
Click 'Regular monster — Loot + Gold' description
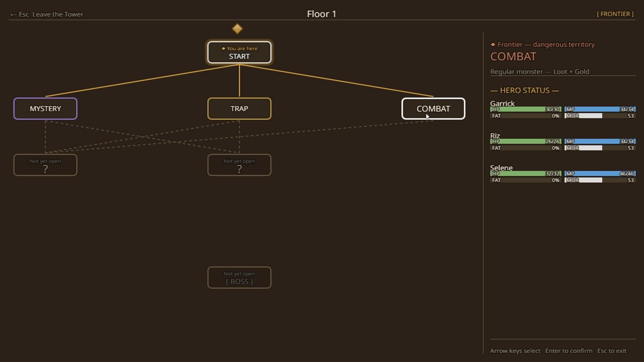click(x=540, y=71)
